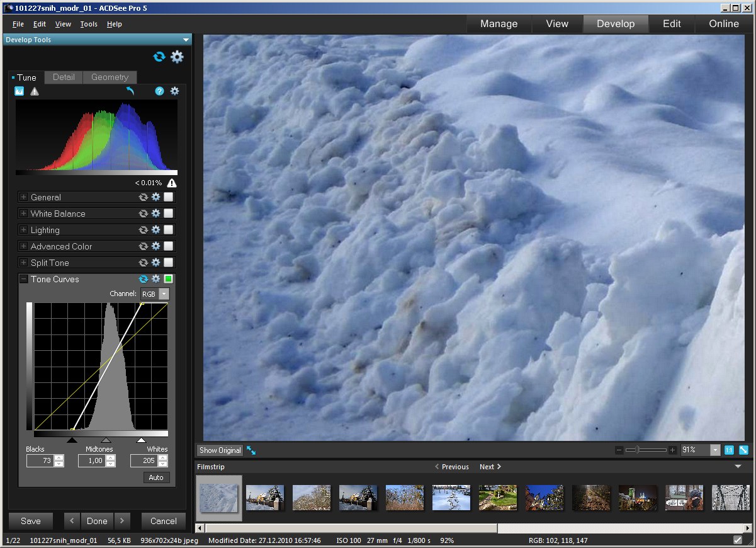Switch to the Geometry tab
Viewport: 756px width, 548px height.
tap(110, 77)
